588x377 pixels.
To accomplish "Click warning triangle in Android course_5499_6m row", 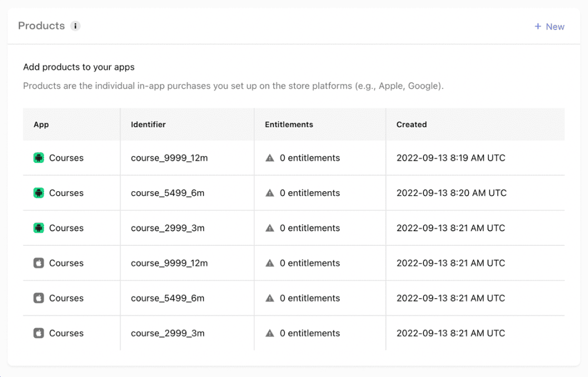I will point(270,193).
